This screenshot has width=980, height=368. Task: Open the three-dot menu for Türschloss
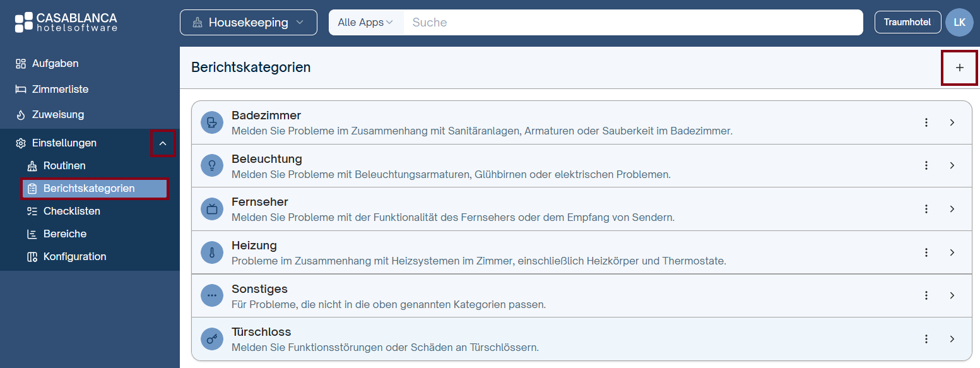pos(926,339)
